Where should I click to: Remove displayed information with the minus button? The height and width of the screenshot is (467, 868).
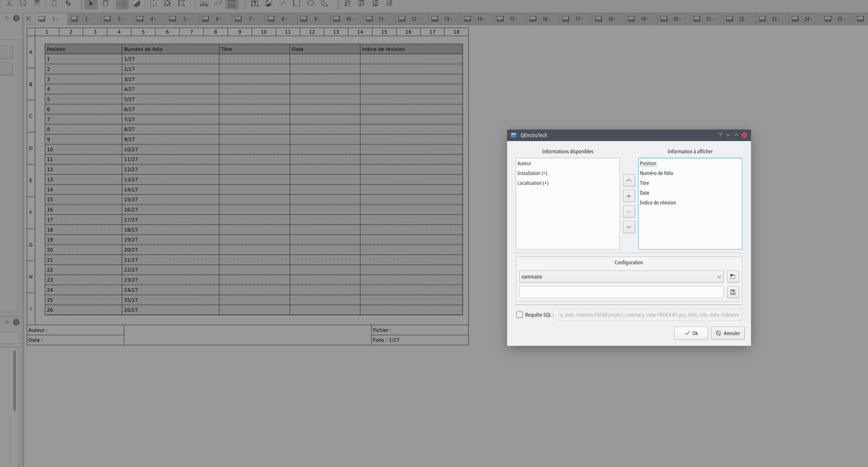click(628, 211)
